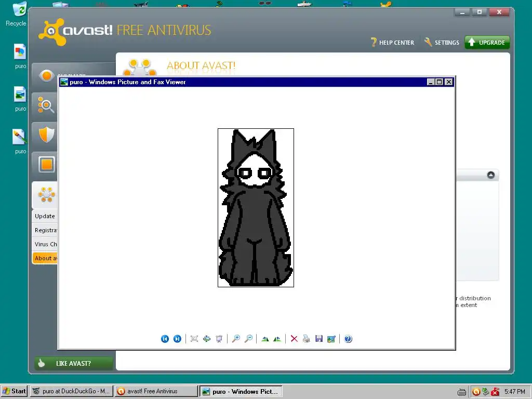
Task: Click the Like Avast button
Action: 74,363
